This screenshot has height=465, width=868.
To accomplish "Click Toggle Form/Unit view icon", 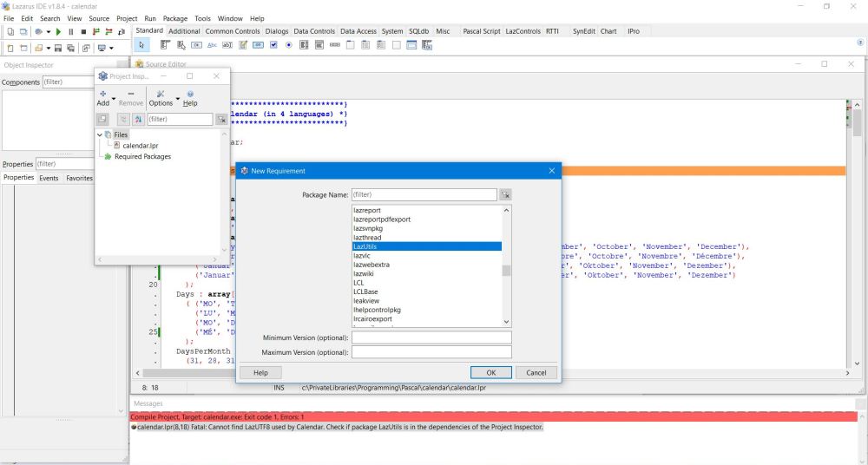I will (86, 49).
